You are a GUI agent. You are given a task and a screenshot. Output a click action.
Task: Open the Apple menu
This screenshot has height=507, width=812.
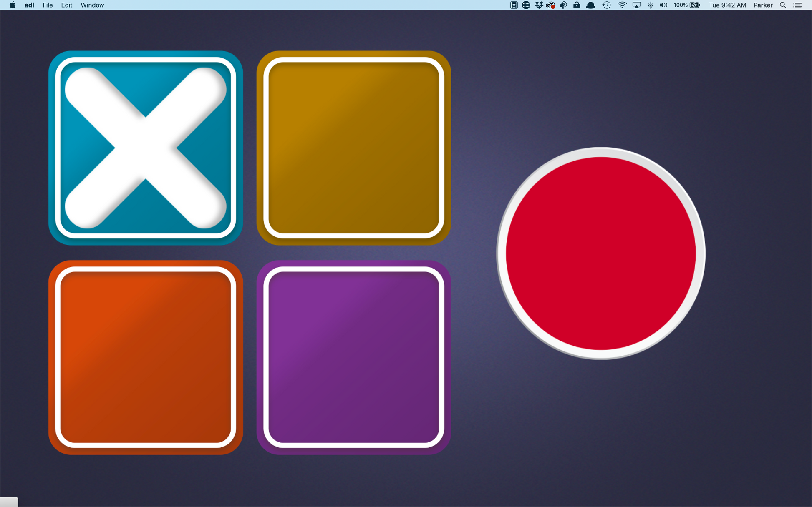click(12, 5)
